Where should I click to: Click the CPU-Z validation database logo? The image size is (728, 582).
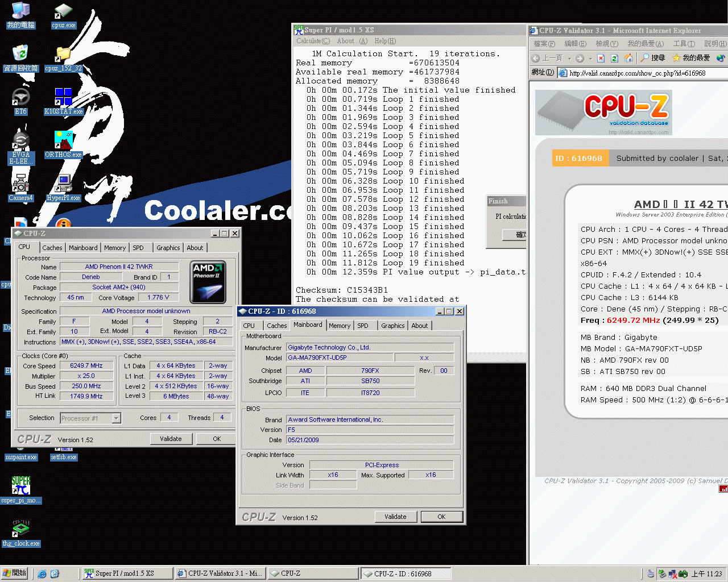(x=604, y=113)
